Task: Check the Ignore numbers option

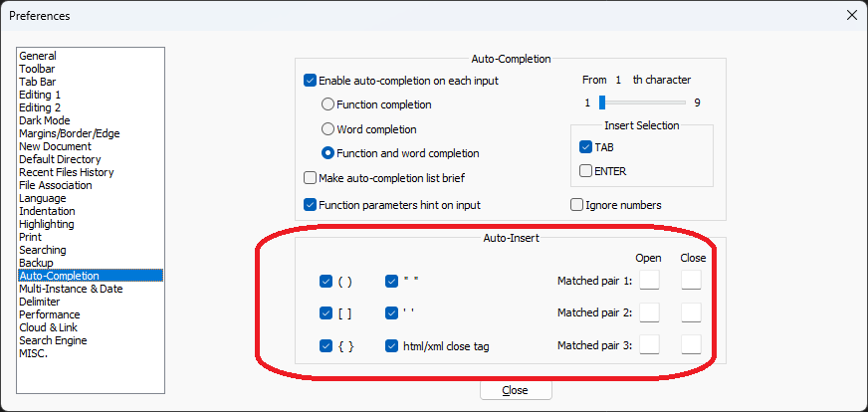Action: 576,205
